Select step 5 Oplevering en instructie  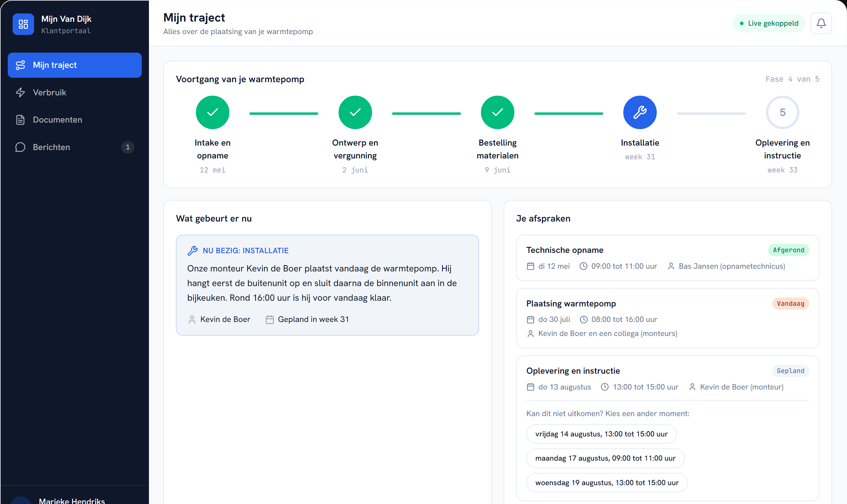pyautogui.click(x=782, y=112)
